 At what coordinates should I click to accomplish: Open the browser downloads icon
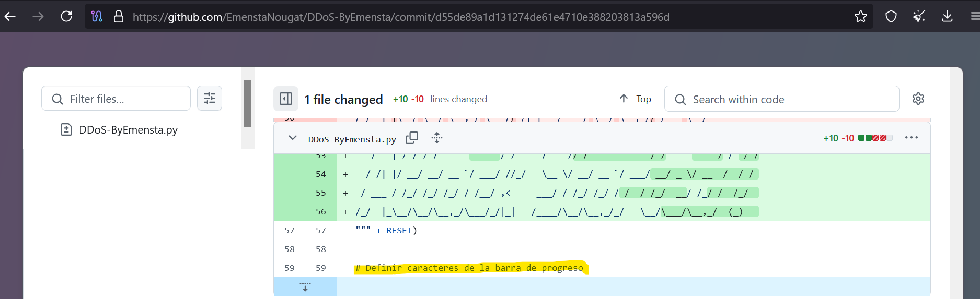947,17
